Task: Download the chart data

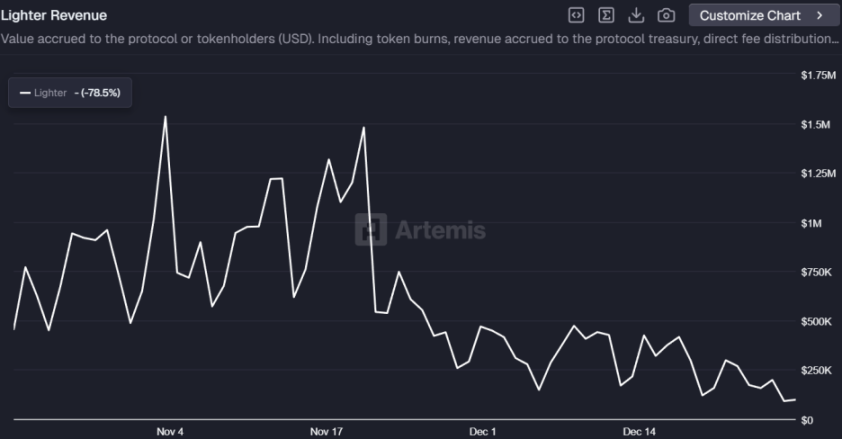Action: coord(636,15)
